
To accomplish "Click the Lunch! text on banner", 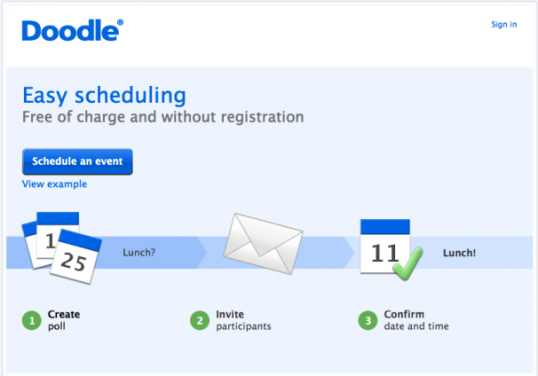I will (459, 253).
